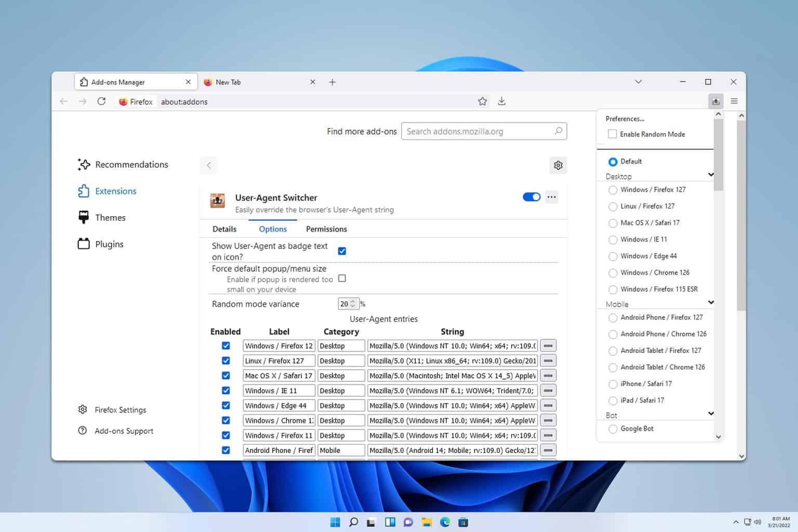
Task: Open taskbar Search
Action: point(353,522)
